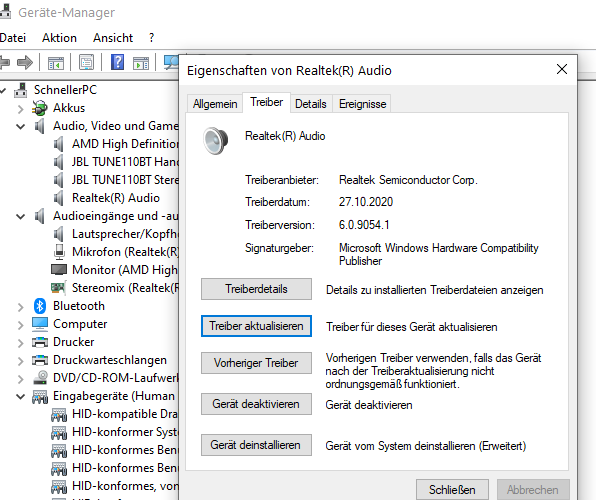
Task: Click the SchnellerPC computer icon
Action: tap(21, 90)
